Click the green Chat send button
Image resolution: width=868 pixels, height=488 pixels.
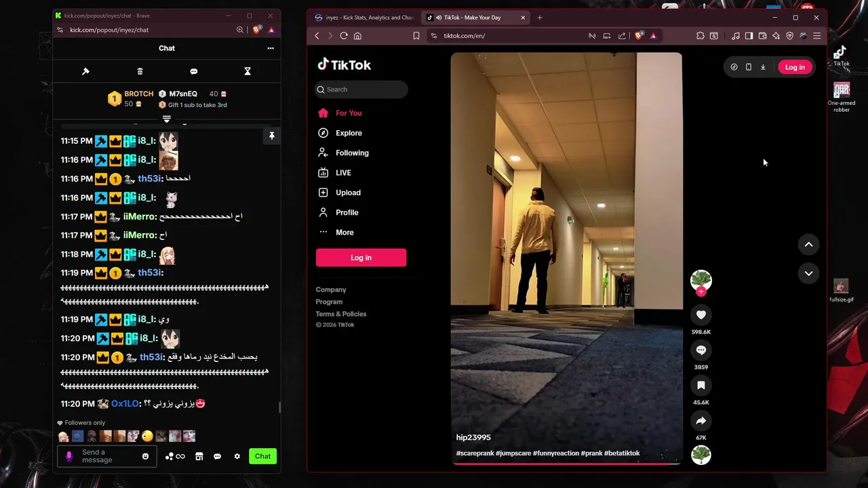(x=262, y=456)
